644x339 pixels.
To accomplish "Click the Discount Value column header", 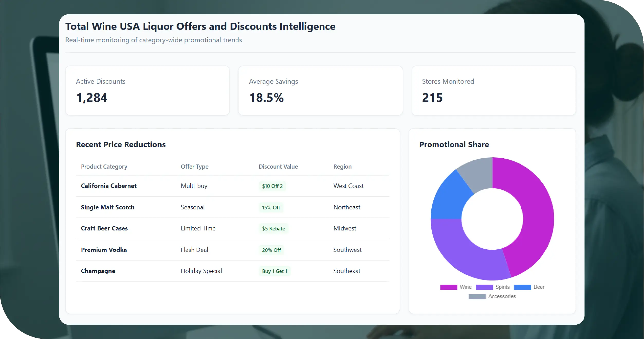I will (x=278, y=167).
